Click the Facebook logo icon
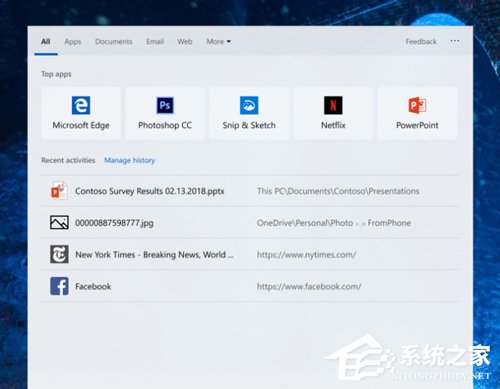The image size is (500, 389). click(59, 286)
